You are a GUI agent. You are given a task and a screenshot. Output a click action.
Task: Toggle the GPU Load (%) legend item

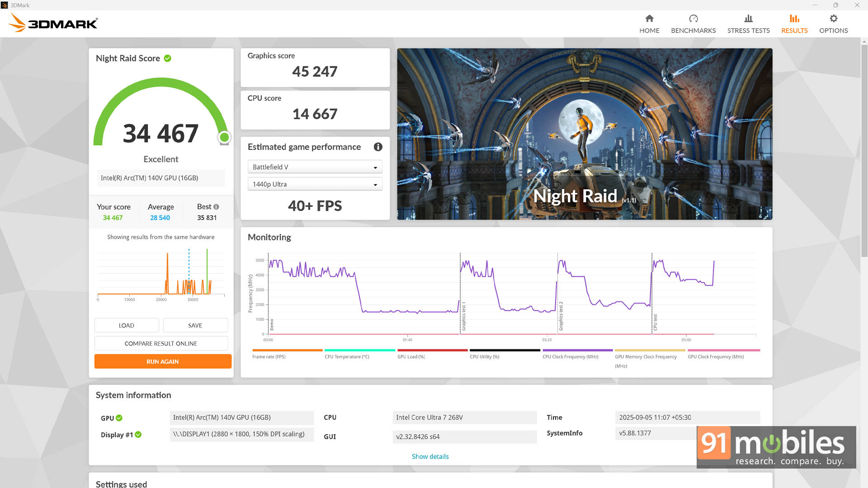411,357
